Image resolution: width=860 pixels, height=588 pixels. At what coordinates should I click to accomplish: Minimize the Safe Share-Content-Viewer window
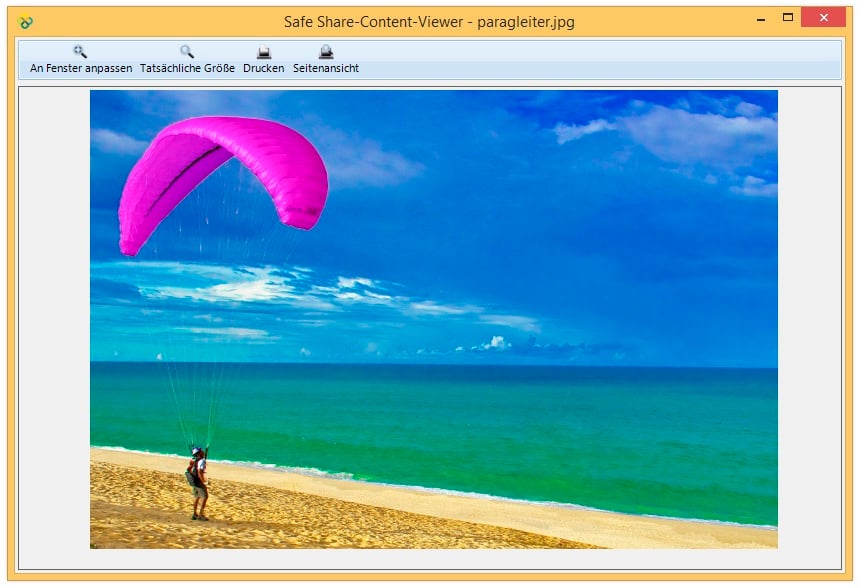[x=761, y=19]
